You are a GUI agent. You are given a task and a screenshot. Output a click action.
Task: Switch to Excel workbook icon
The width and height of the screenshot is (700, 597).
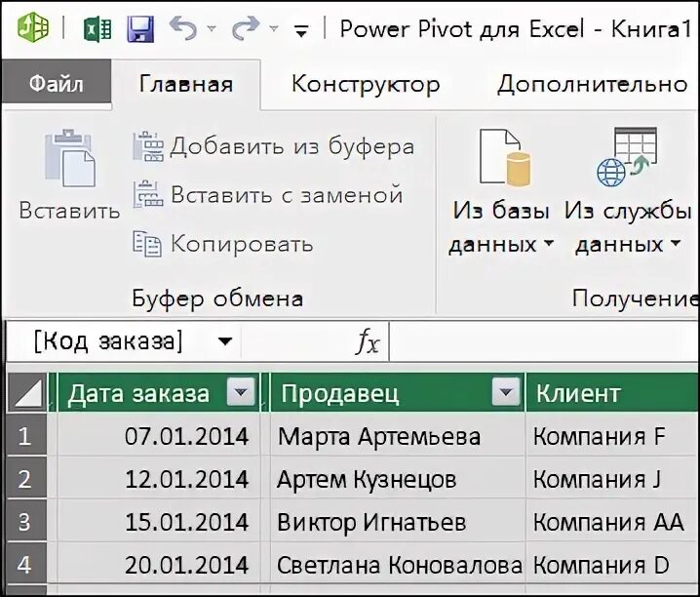tap(97, 29)
